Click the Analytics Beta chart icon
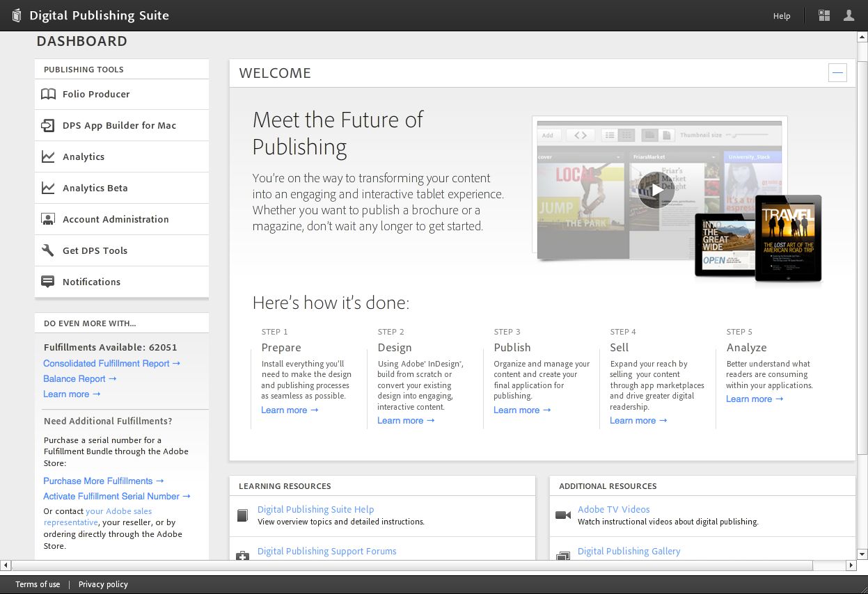868x594 pixels. coord(48,188)
